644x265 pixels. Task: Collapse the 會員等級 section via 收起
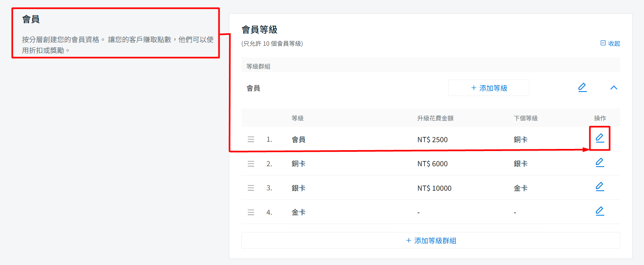coord(610,43)
